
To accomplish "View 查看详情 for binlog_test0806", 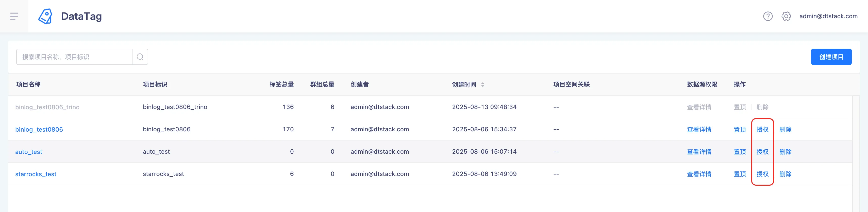I will pyautogui.click(x=699, y=130).
